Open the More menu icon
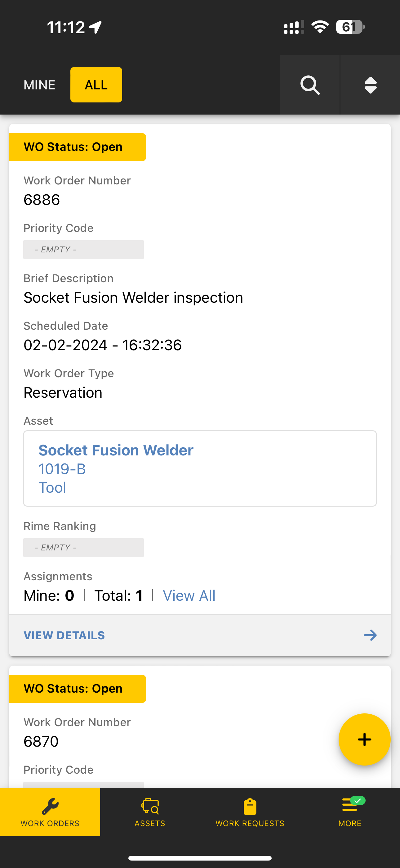This screenshot has width=400, height=868. (x=350, y=812)
